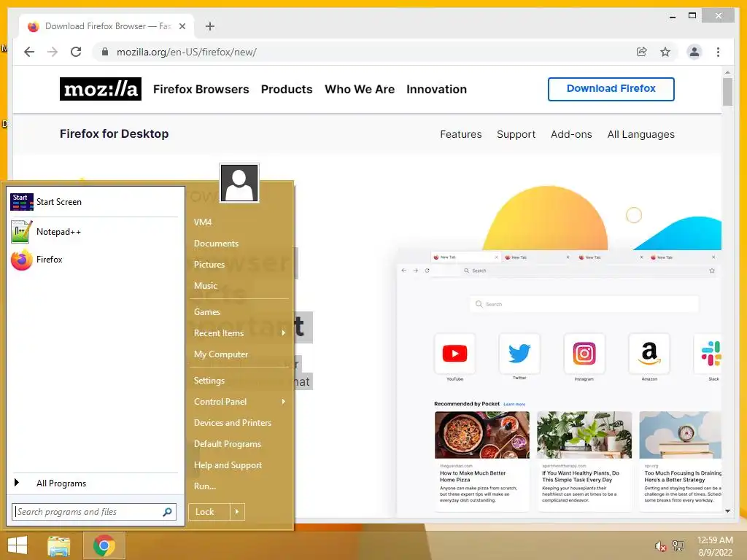The width and height of the screenshot is (747, 560).
Task: Open the Innovation navigation menu
Action: click(x=436, y=89)
